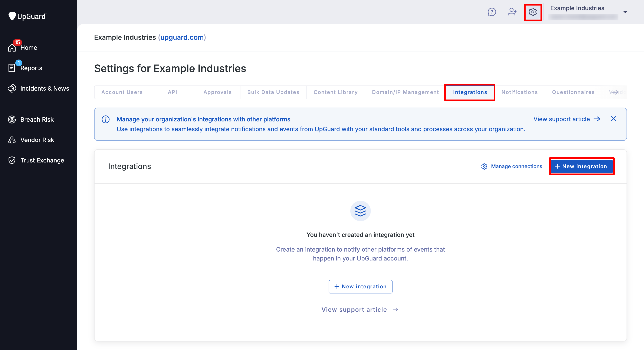This screenshot has height=350, width=644.
Task: Open the Account Users tab
Action: point(122,92)
